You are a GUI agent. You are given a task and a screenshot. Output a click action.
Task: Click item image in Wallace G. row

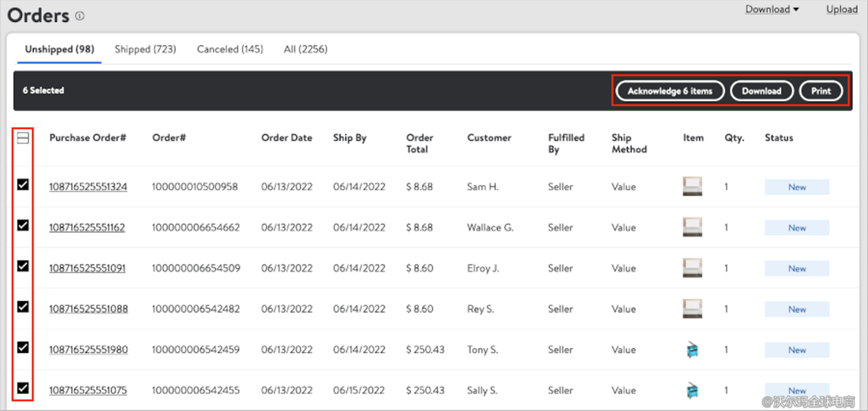692,227
